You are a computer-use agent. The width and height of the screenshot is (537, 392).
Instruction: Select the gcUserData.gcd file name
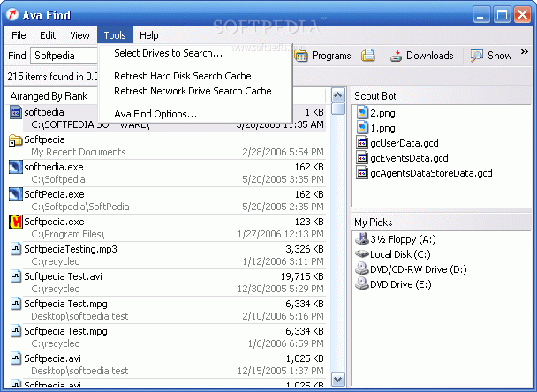pos(405,143)
